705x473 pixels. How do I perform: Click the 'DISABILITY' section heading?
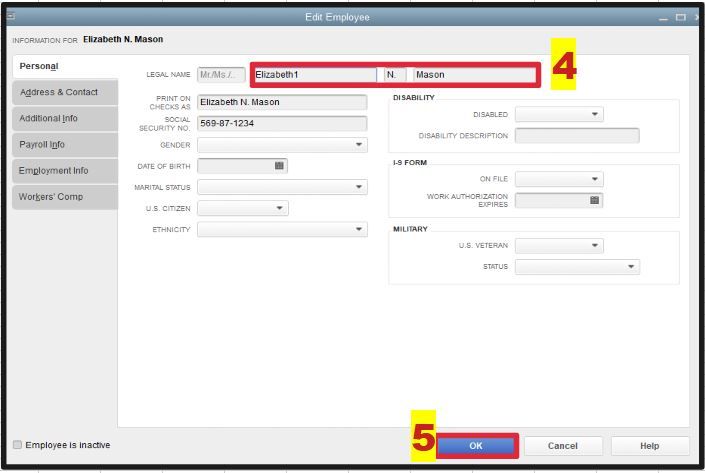pyautogui.click(x=414, y=98)
